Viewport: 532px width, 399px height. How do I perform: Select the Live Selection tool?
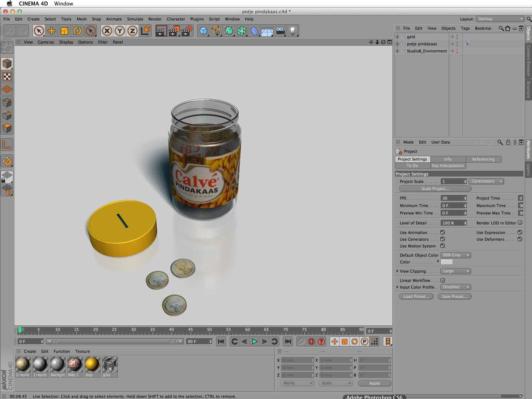coord(39,31)
